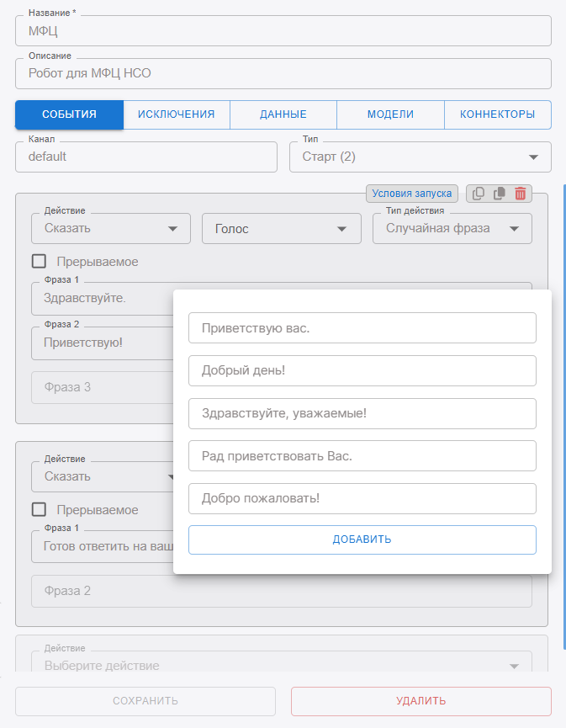Enable the second Прерываемое checkbox
This screenshot has width=566, height=728.
pyautogui.click(x=39, y=509)
